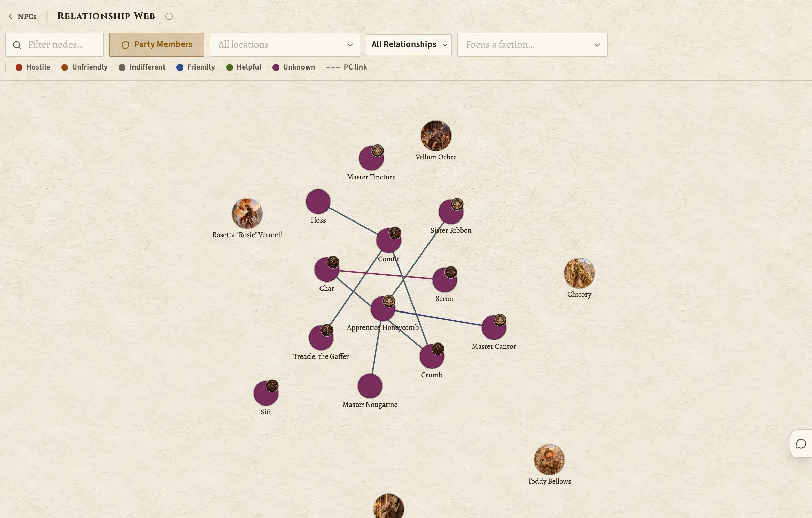The height and width of the screenshot is (518, 812).
Task: Open the Relationship Web info icon
Action: tap(169, 16)
